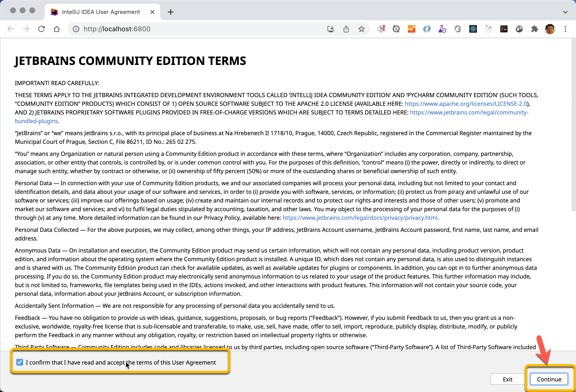Go back to the previous page
This screenshot has width=576, height=392.
[x=11, y=29]
